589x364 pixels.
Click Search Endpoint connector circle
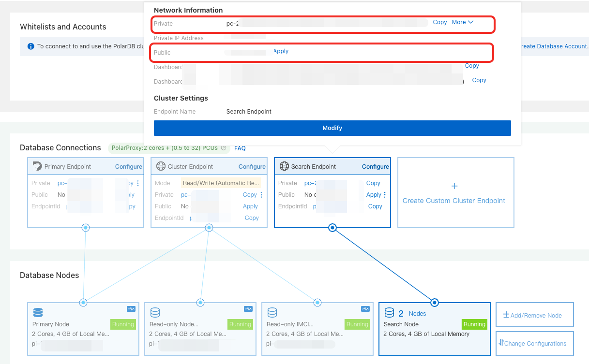[332, 228]
